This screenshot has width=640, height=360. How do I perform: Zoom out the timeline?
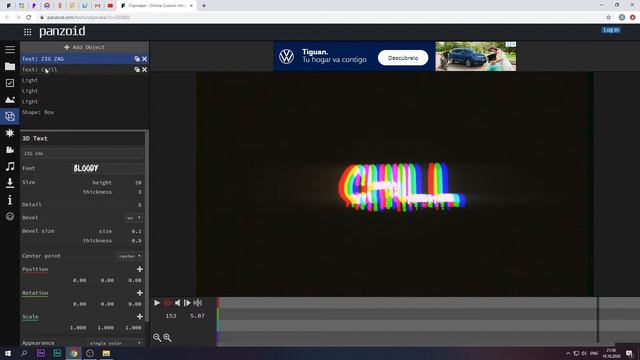pyautogui.click(x=157, y=338)
